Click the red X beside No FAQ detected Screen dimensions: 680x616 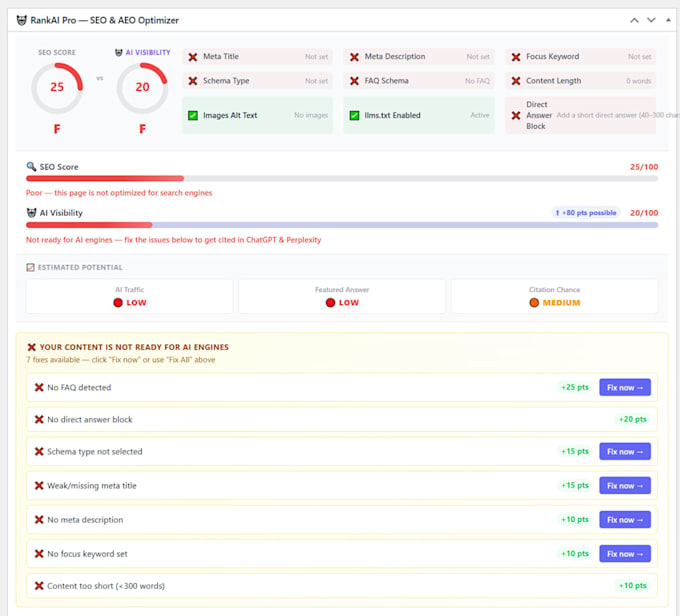pyautogui.click(x=39, y=387)
